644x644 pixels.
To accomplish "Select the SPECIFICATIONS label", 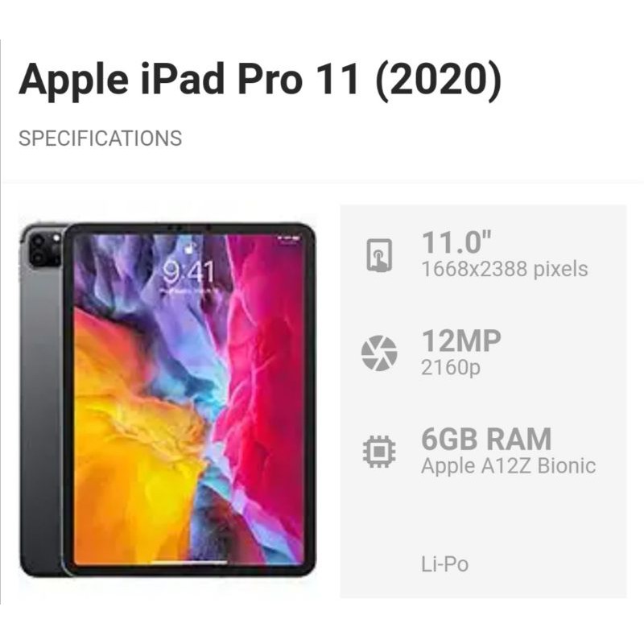I will pos(100,138).
